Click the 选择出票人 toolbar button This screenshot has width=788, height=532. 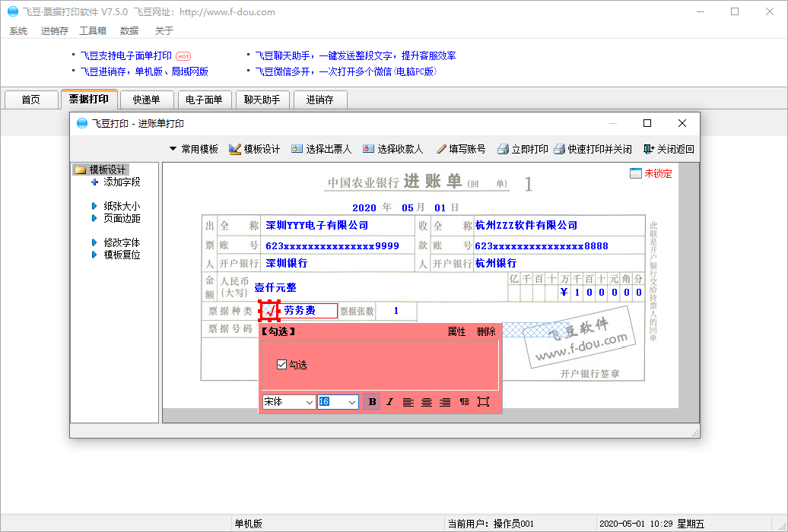[321, 149]
